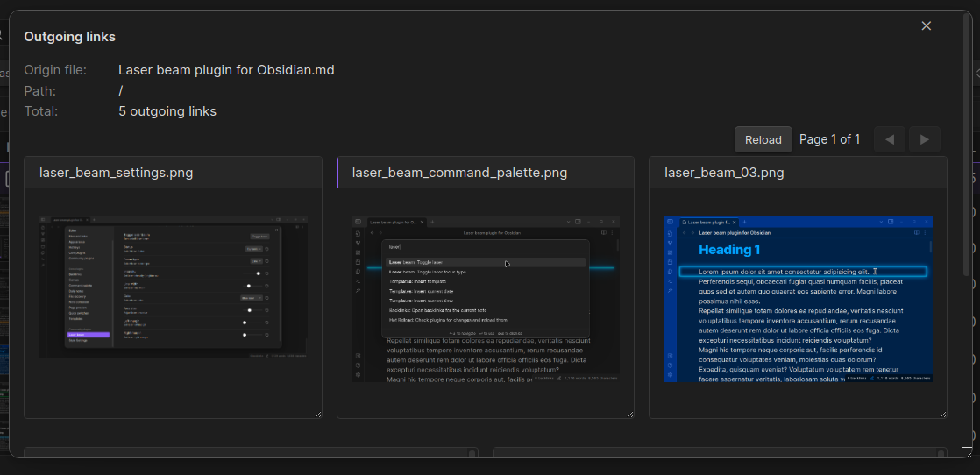Click resize handle of laser_beam_03.png card
The width and height of the screenshot is (980, 475).
(942, 414)
